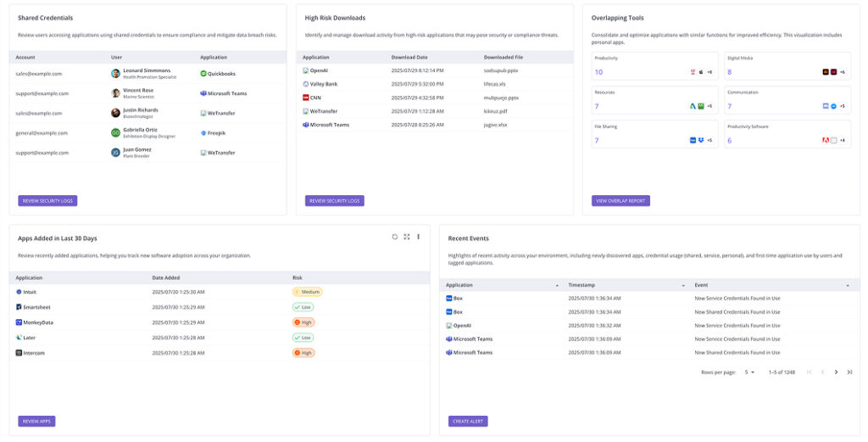Sort Recent Events by Timestamp column arrow
868x442 pixels.
pyautogui.click(x=683, y=285)
